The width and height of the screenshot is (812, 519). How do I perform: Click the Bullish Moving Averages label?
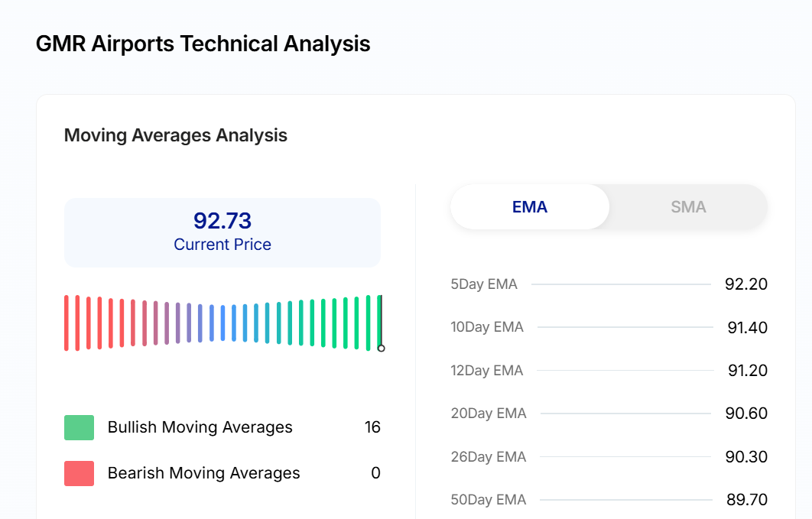(x=200, y=427)
